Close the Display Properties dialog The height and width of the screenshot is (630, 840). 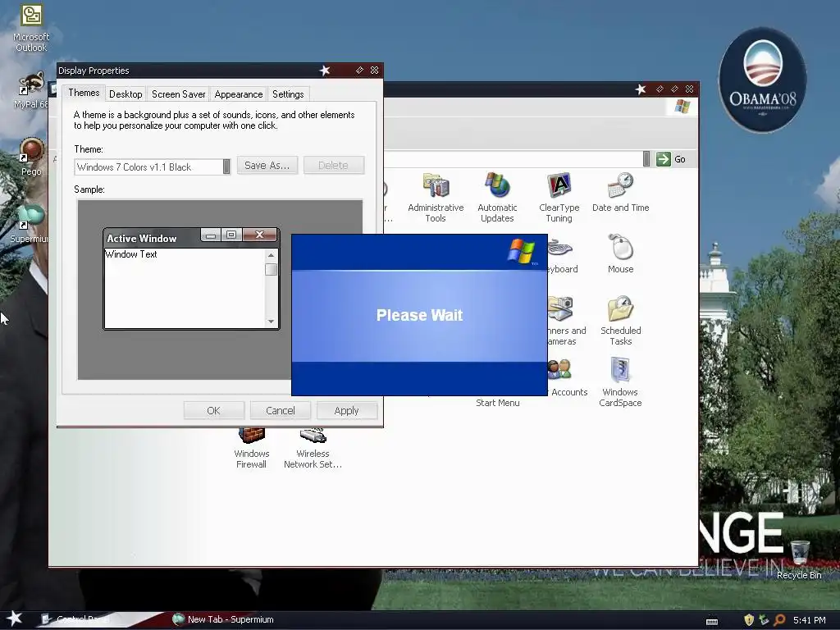(x=374, y=71)
